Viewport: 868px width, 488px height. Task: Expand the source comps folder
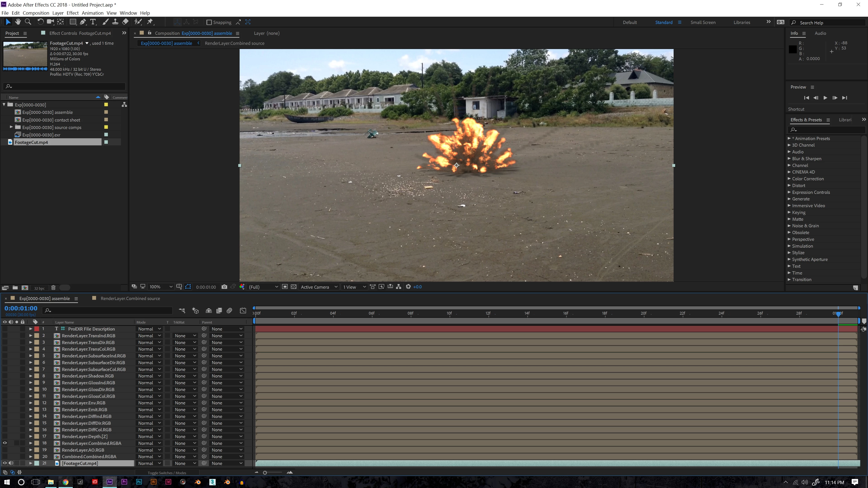click(12, 127)
